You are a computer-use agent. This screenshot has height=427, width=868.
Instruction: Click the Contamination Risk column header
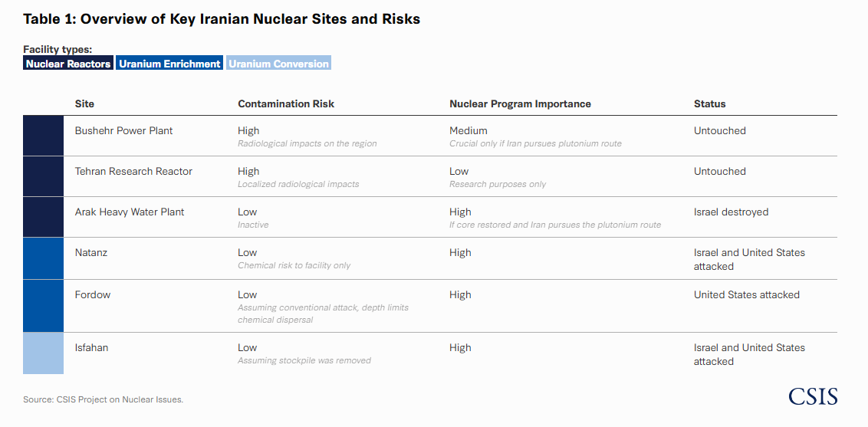click(286, 103)
